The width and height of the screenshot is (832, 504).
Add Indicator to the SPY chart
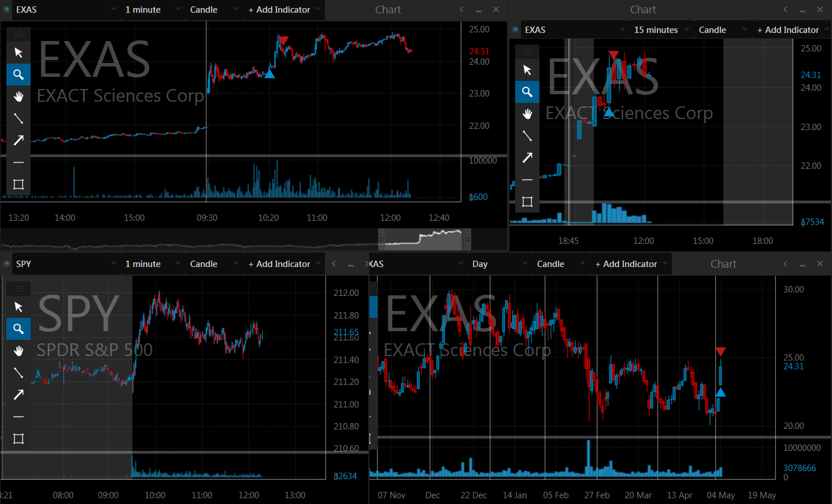coord(284,264)
